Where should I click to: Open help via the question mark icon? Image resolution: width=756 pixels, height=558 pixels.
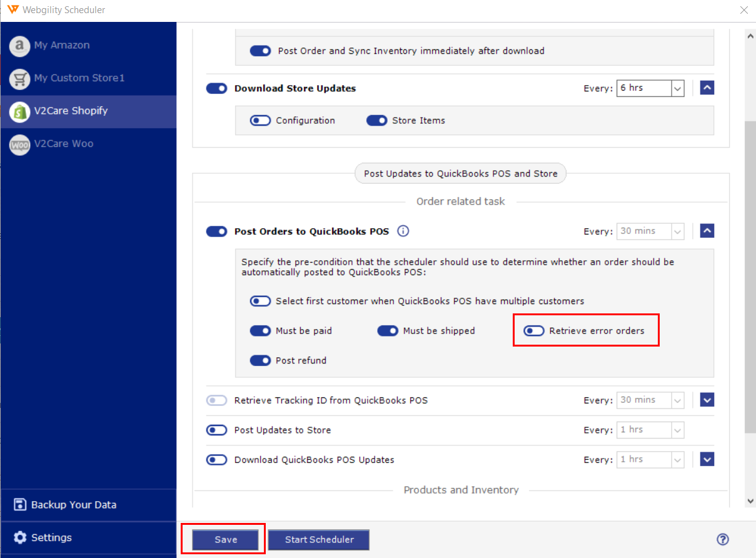[723, 539]
